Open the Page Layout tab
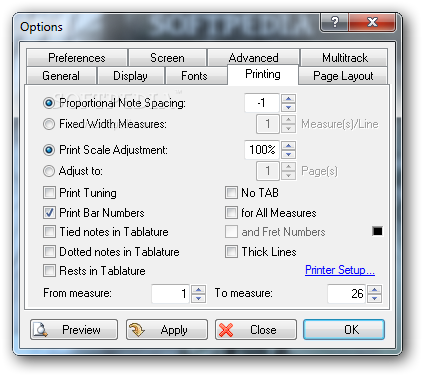This screenshot has height=376, width=423. coord(343,76)
